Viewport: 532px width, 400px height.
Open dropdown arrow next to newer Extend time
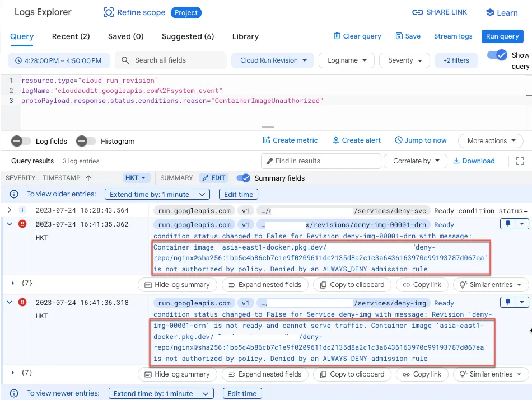coord(206,393)
